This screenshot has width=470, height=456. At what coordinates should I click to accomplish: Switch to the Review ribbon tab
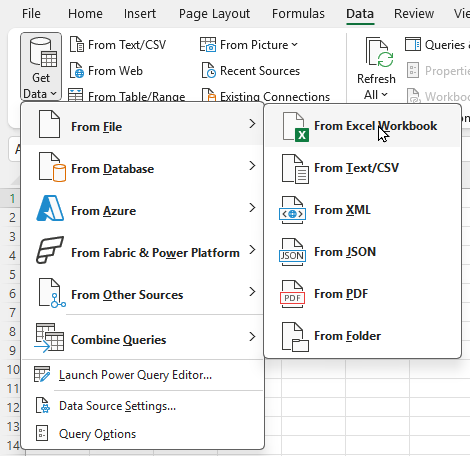click(x=414, y=14)
